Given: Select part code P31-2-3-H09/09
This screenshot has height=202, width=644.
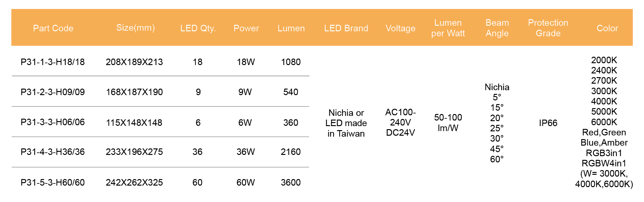Looking at the screenshot, I should [53, 92].
